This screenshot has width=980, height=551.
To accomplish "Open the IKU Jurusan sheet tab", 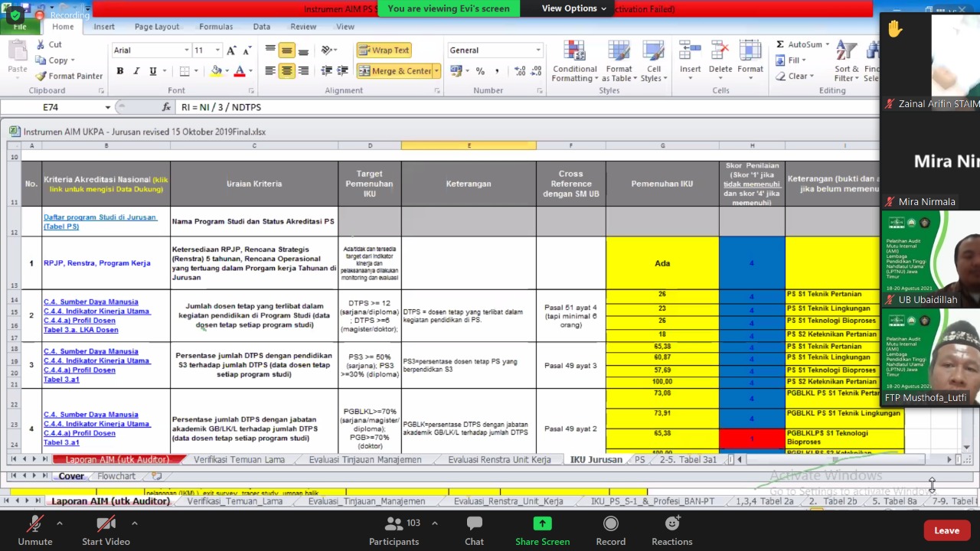I will click(596, 459).
